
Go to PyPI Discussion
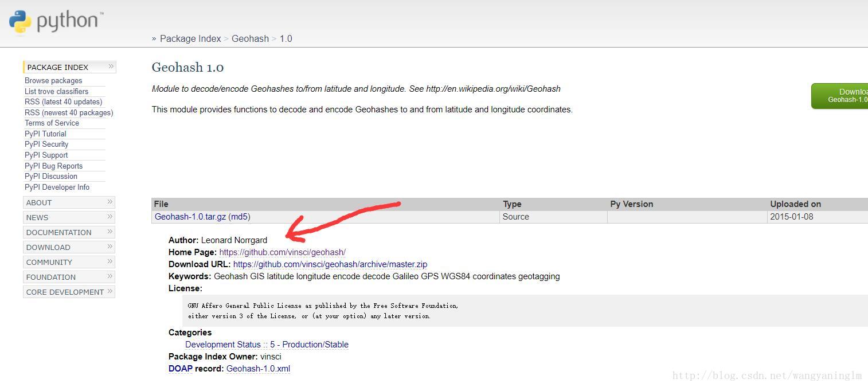[51, 176]
